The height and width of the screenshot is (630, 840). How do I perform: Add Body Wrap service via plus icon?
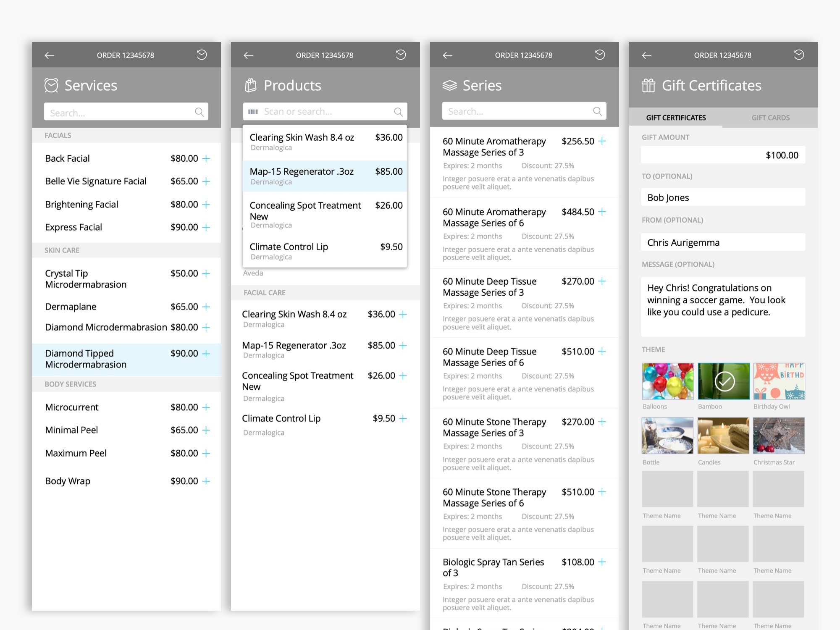tap(206, 481)
